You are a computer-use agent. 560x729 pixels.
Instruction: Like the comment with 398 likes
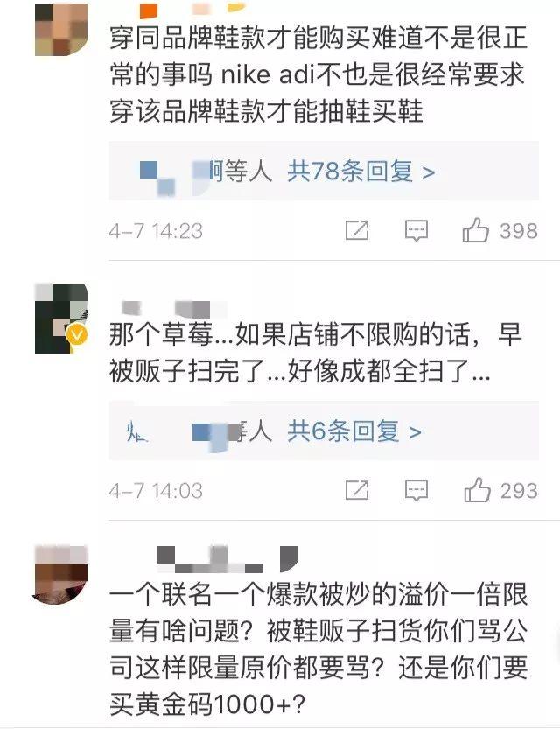coord(475,230)
